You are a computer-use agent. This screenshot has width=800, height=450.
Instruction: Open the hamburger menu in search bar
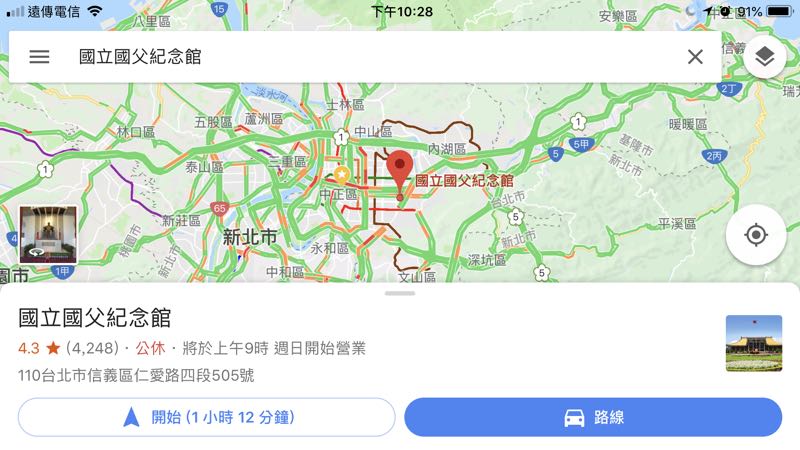pyautogui.click(x=39, y=57)
